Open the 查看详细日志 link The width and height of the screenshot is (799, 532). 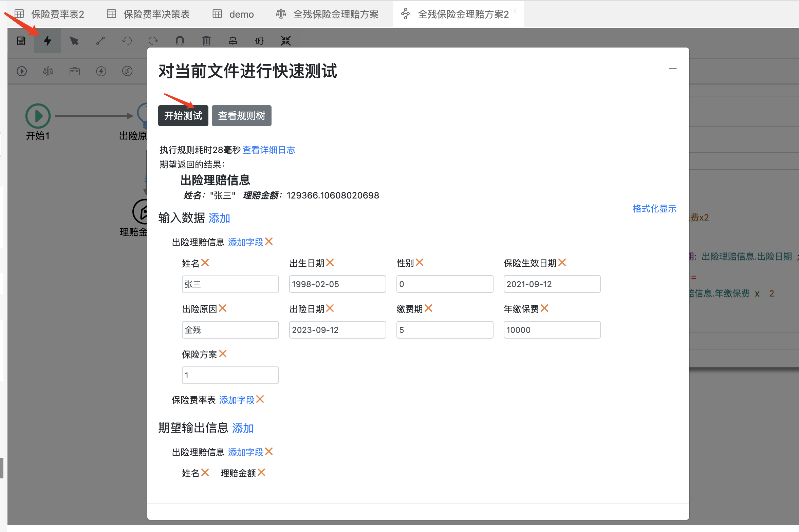[268, 150]
